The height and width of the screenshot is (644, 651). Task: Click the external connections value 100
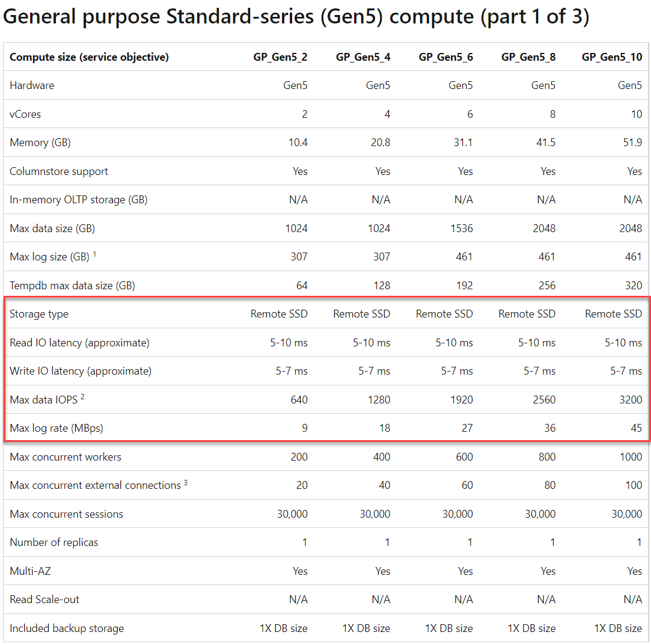coord(634,485)
